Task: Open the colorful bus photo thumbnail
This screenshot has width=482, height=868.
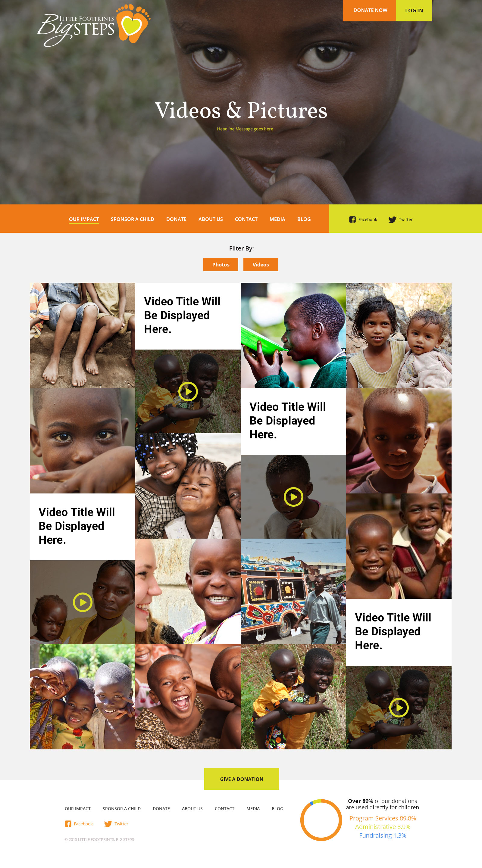Action: [293, 591]
